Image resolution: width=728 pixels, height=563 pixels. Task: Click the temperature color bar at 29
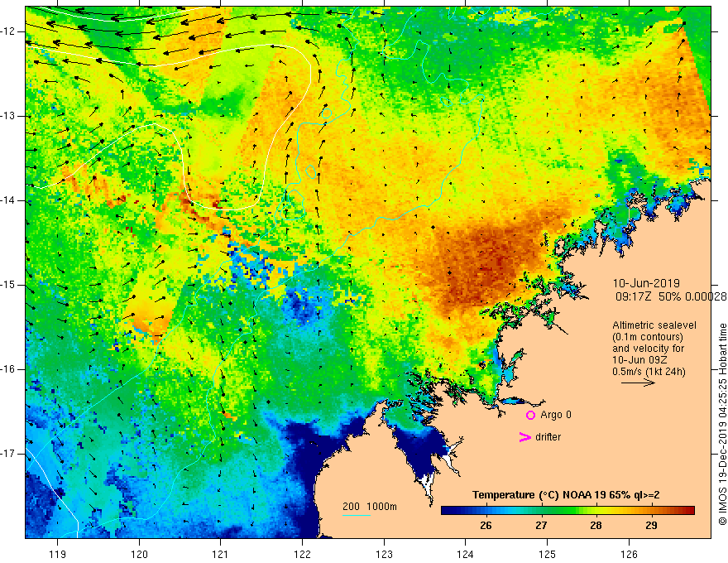tap(651, 511)
